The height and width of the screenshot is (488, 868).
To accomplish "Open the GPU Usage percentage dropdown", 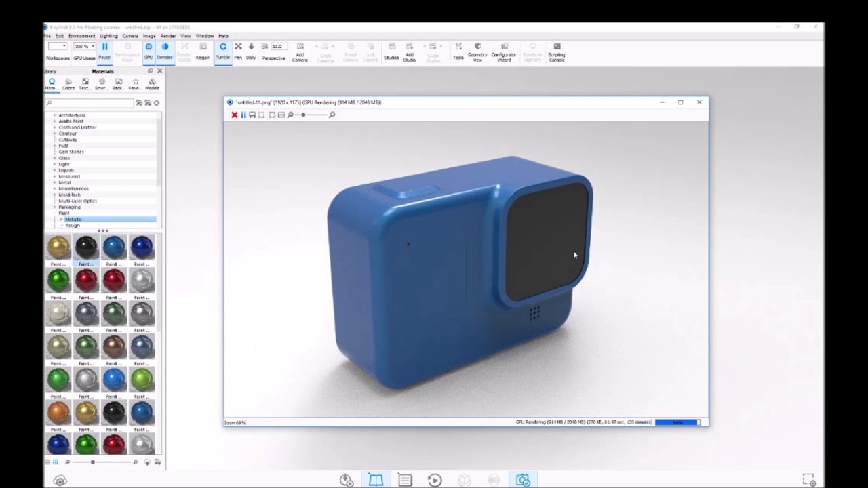I will [x=83, y=46].
